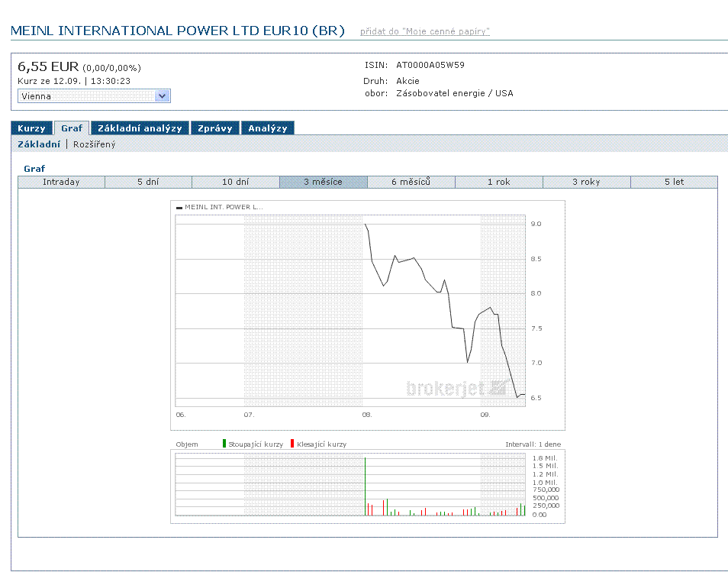Select the 5 let period
The image size is (728, 585).
pyautogui.click(x=674, y=183)
